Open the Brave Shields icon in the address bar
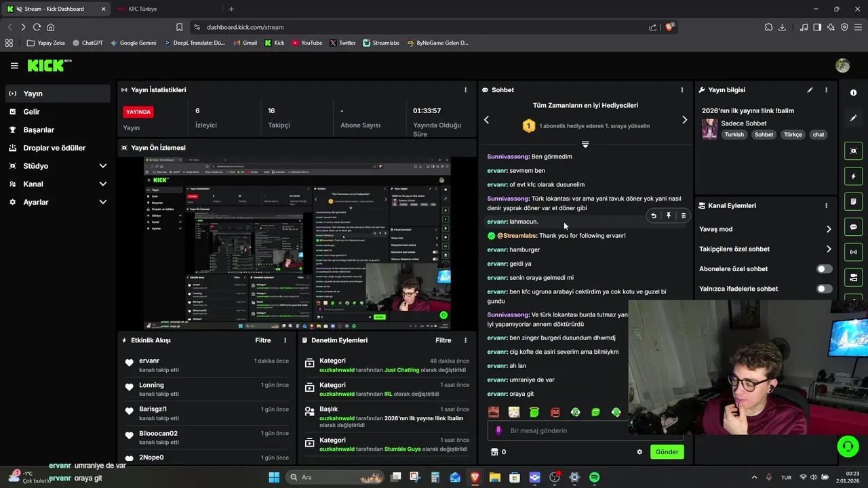The image size is (868, 488). (670, 27)
